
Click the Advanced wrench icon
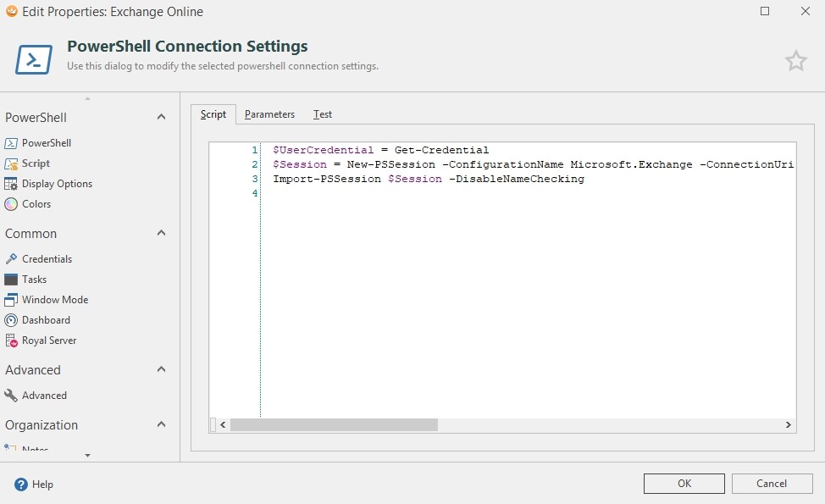click(11, 396)
